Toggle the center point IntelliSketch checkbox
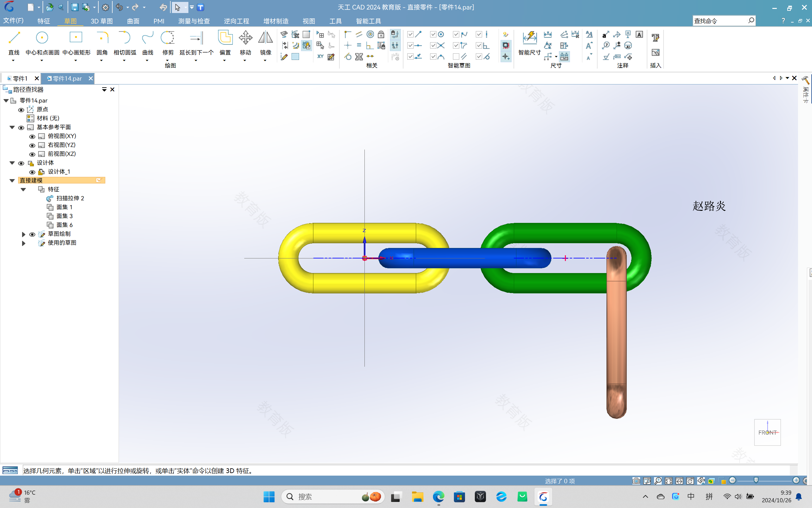 coord(433,34)
